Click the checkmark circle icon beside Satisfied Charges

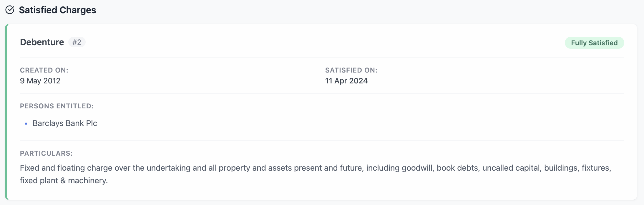tap(10, 10)
